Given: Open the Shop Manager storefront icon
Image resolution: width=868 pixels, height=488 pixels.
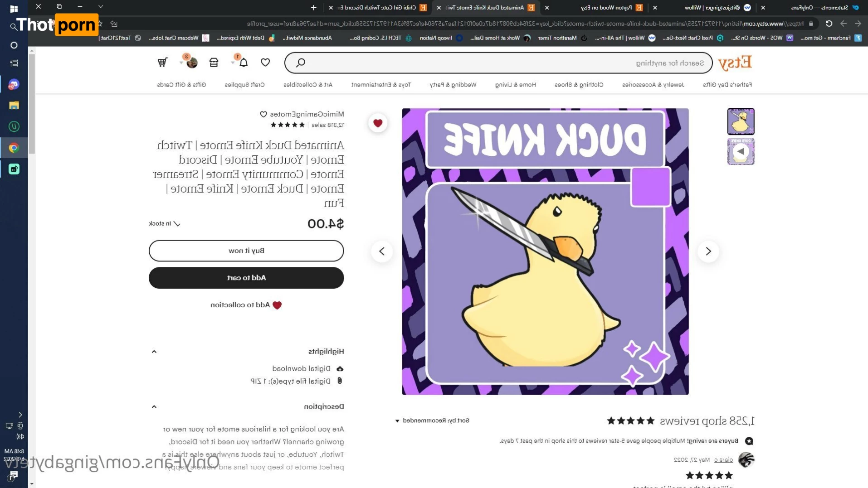Looking at the screenshot, I should pos(214,63).
